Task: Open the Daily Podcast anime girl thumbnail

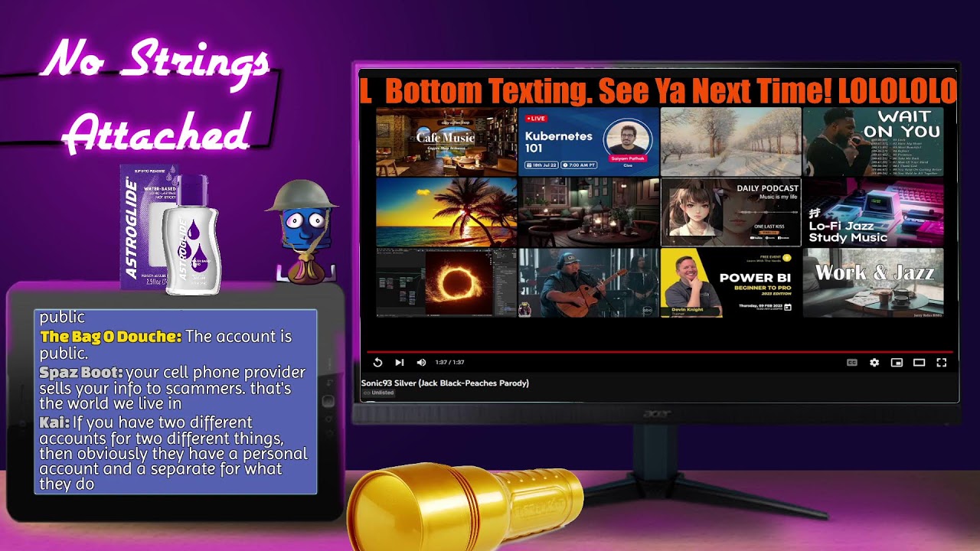Action: [x=730, y=212]
